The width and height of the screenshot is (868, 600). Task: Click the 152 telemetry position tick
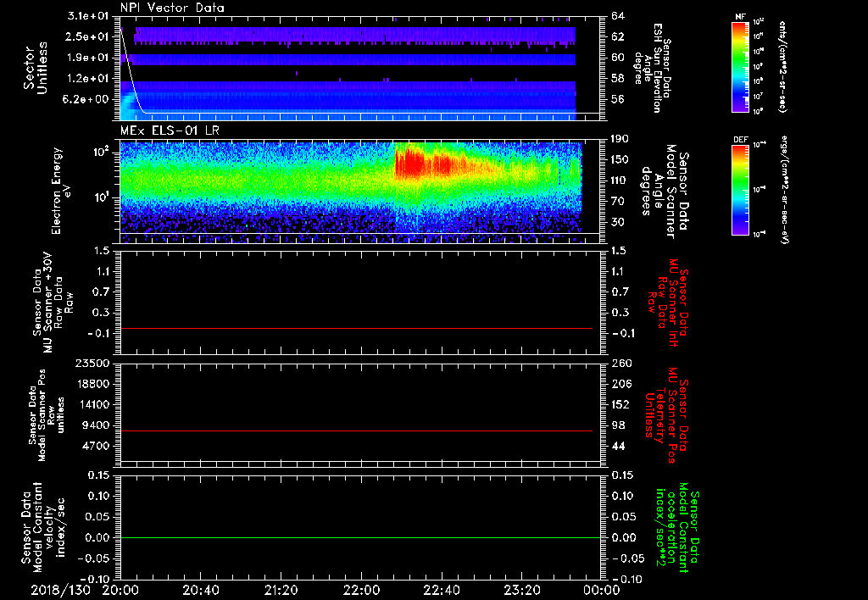(620, 404)
